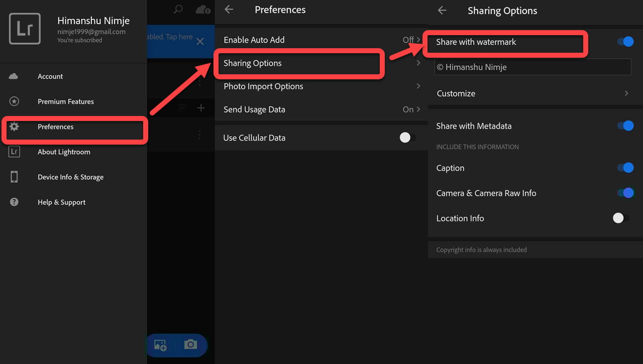Tap the sort albums icon
The width and height of the screenshot is (643, 364).
click(x=183, y=108)
